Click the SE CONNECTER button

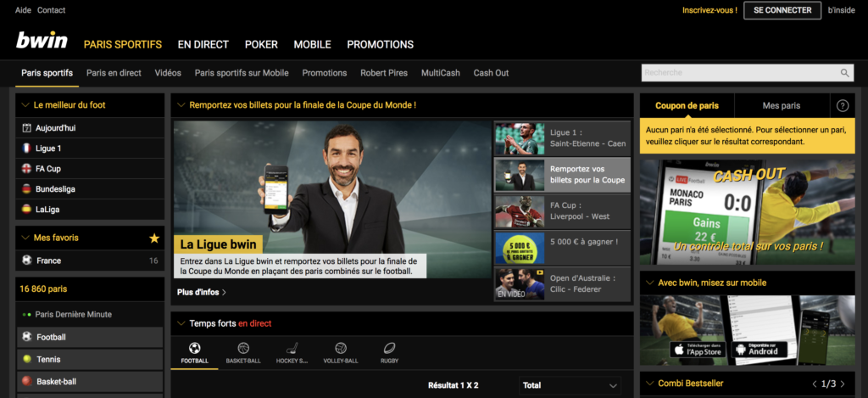(782, 10)
